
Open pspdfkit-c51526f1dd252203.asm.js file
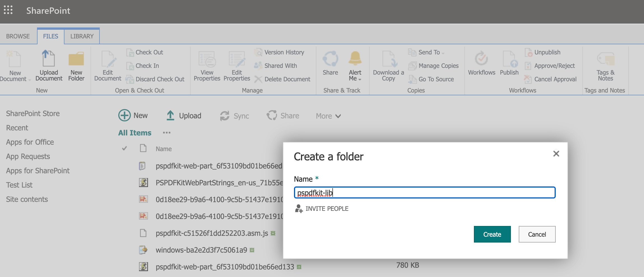click(212, 233)
